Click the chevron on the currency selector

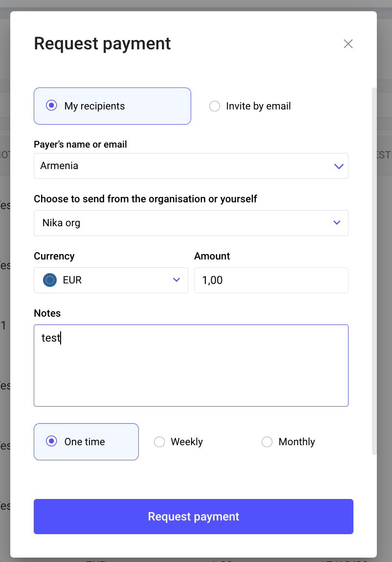(176, 280)
